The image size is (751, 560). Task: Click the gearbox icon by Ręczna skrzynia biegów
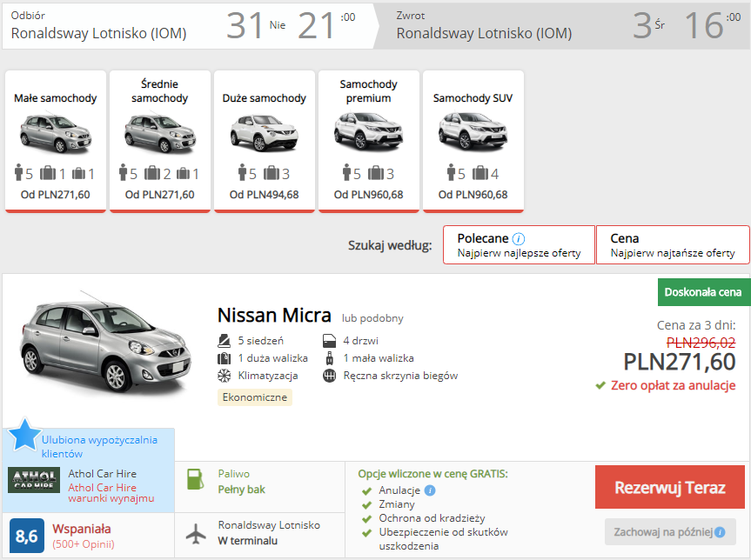click(330, 376)
